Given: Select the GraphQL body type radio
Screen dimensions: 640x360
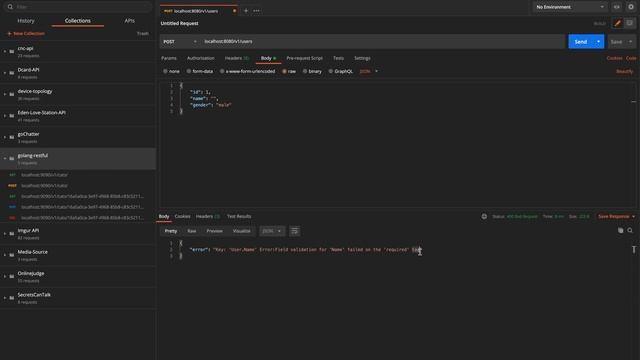Looking at the screenshot, I should [331, 71].
